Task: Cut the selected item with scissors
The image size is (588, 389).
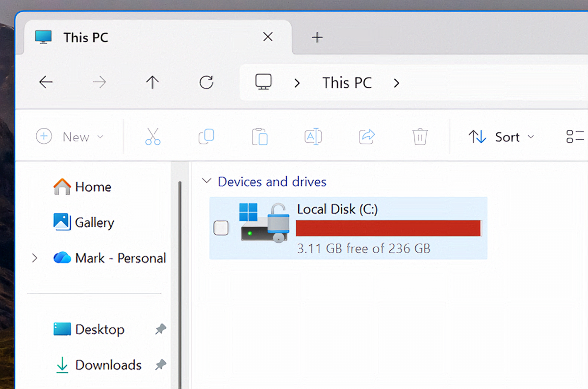Action: pos(153,136)
